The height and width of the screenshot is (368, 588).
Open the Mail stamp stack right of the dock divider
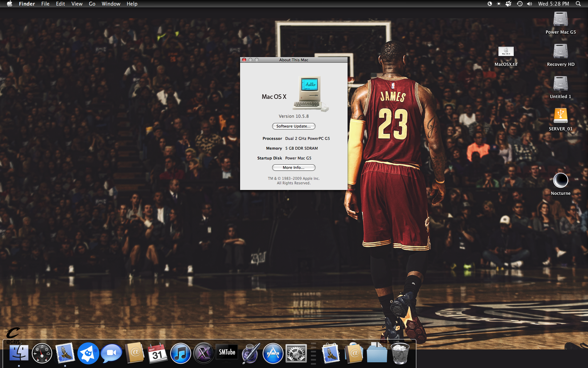(x=331, y=353)
